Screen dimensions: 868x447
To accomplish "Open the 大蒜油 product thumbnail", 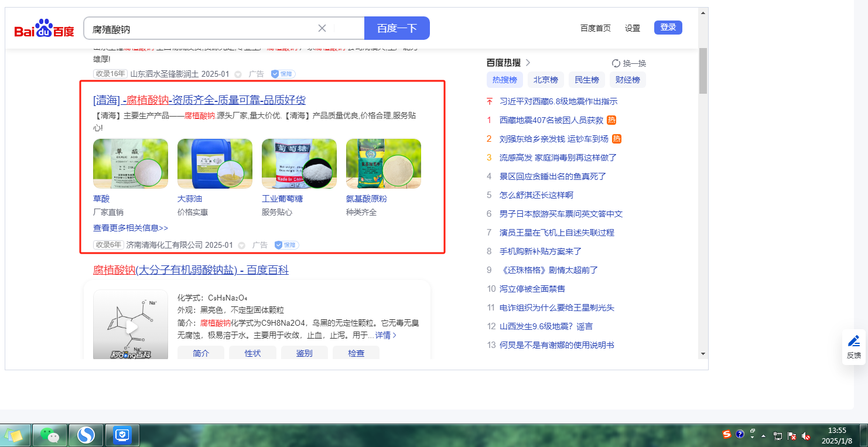I will tap(215, 163).
